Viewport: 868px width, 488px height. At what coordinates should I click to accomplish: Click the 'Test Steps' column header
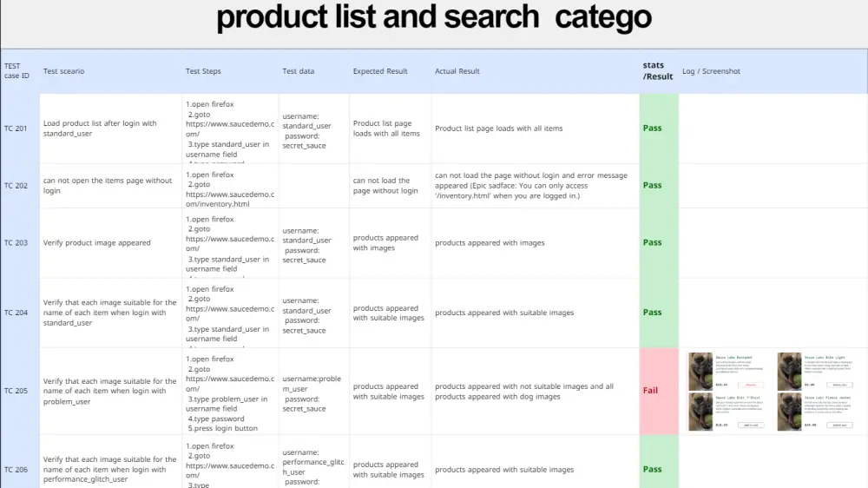coord(203,71)
